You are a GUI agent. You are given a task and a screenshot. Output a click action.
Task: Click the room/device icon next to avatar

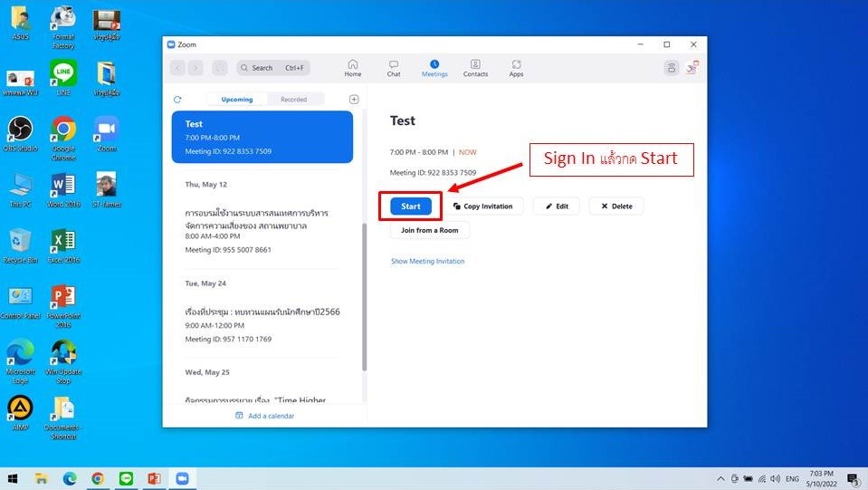coord(672,68)
